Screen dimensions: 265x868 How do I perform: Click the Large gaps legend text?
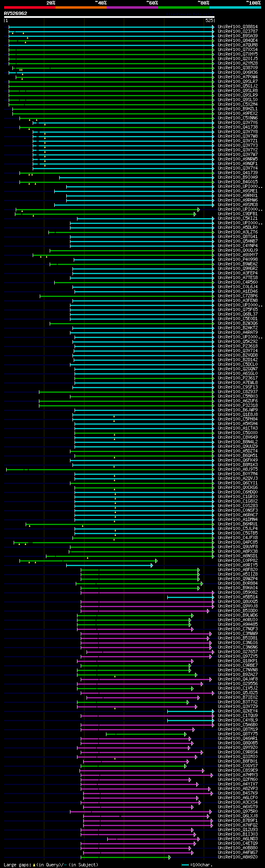(x=51, y=865)
